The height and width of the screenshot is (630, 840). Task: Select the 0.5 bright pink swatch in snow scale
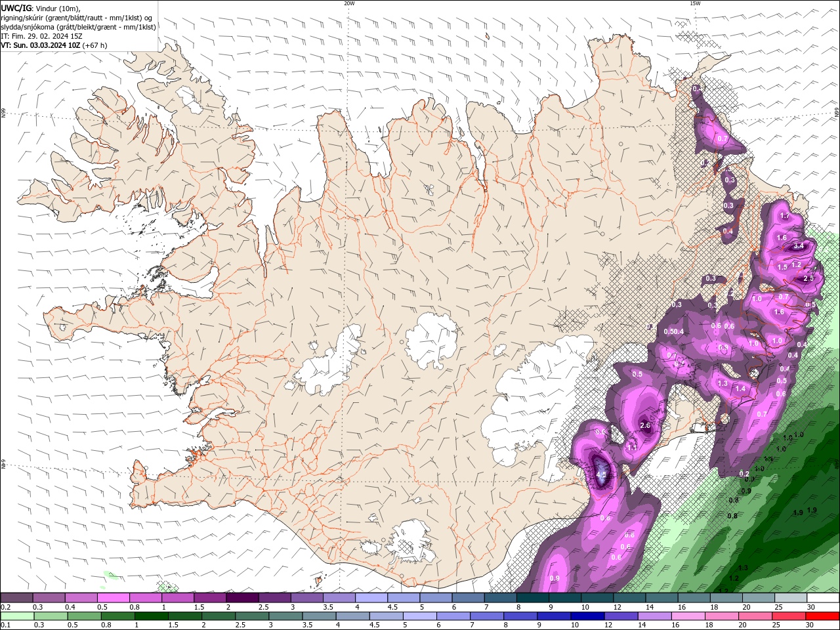point(113,598)
